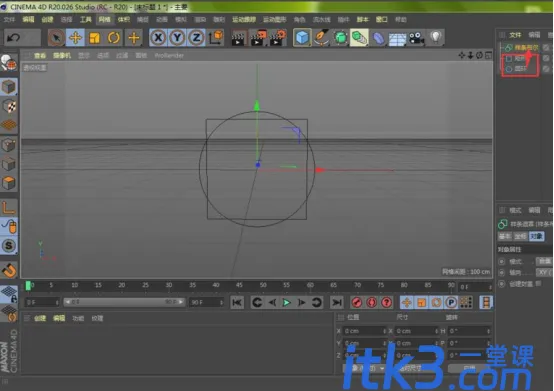Click the Record Active Objects button
Image resolution: width=554 pixels, height=391 pixels.
click(x=357, y=302)
